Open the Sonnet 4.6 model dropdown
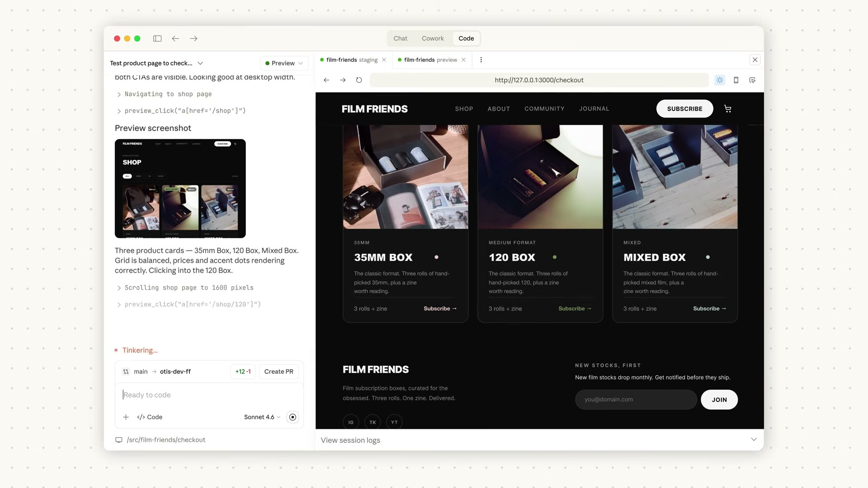The height and width of the screenshot is (488, 868). click(262, 417)
